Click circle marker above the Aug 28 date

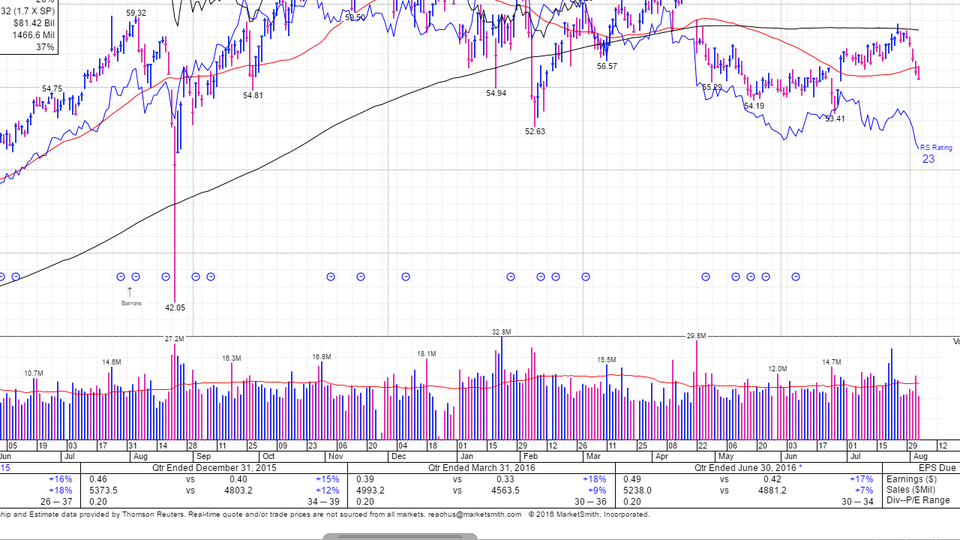pos(196,277)
